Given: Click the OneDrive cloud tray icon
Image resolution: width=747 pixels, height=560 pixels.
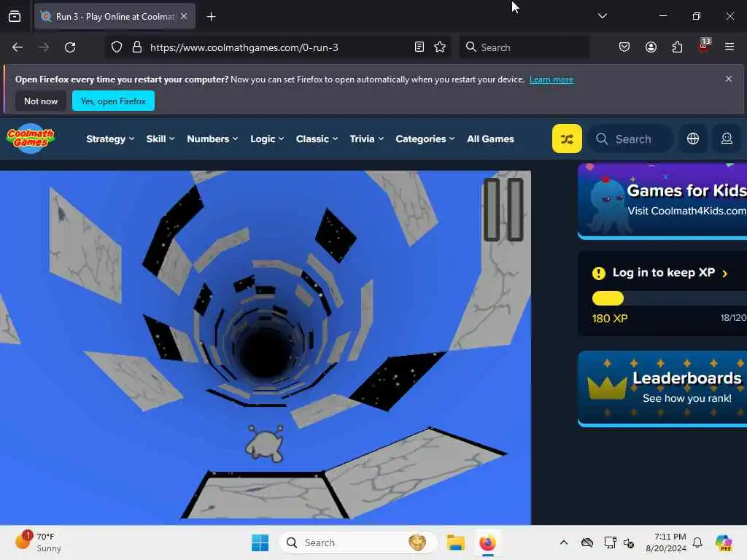Looking at the screenshot, I should coord(587,542).
